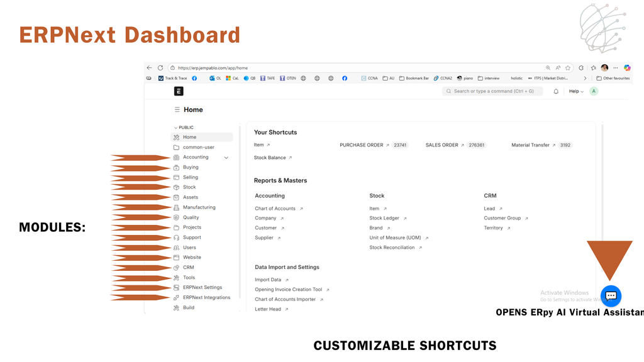Viewport: 644px width, 362px height.
Task: Open the user avatar A menu
Action: click(x=594, y=91)
